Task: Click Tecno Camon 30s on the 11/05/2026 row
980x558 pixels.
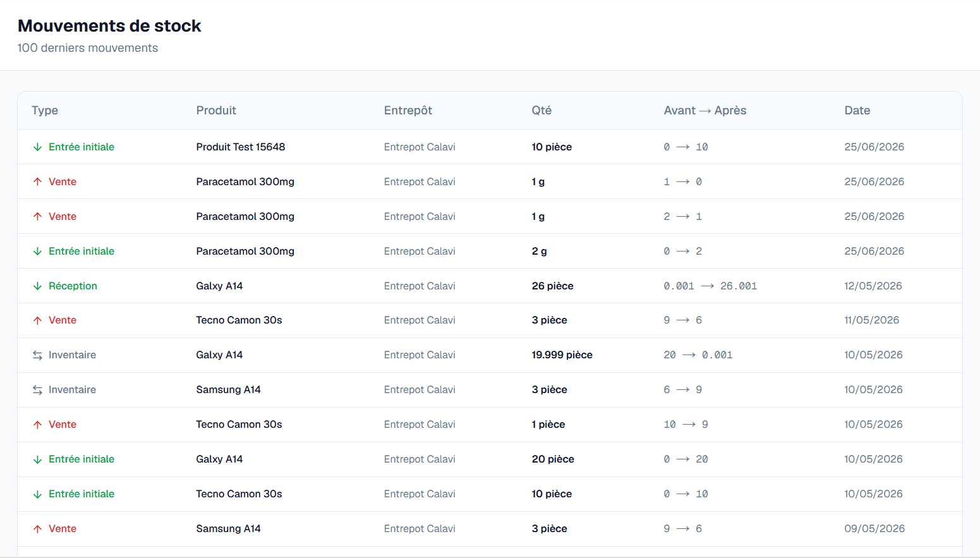Action: click(x=239, y=320)
